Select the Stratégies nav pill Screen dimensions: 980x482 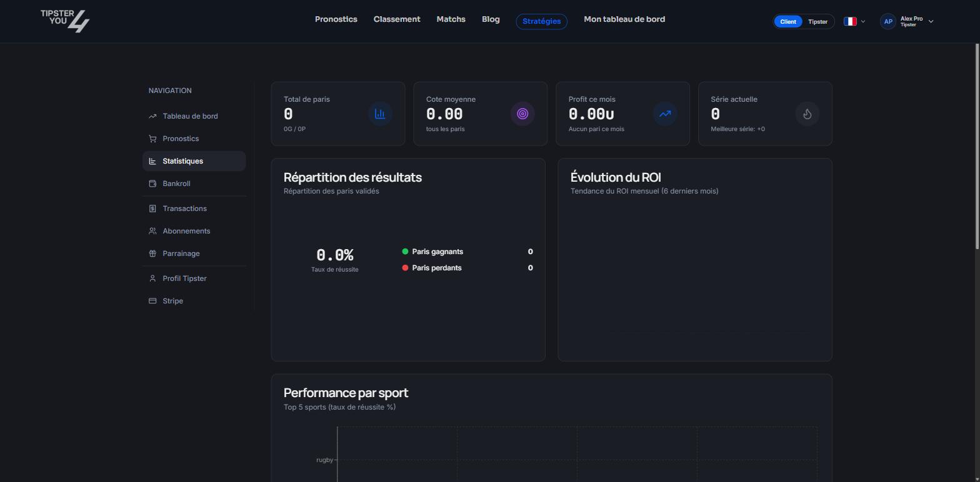(541, 21)
